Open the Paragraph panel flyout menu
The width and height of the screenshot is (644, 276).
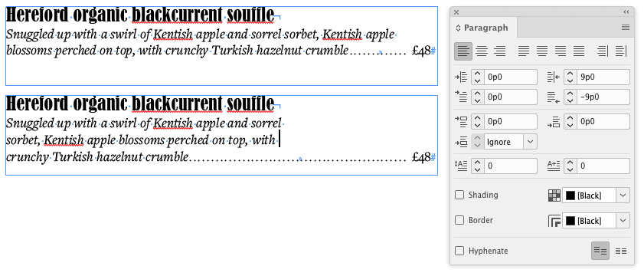click(625, 28)
